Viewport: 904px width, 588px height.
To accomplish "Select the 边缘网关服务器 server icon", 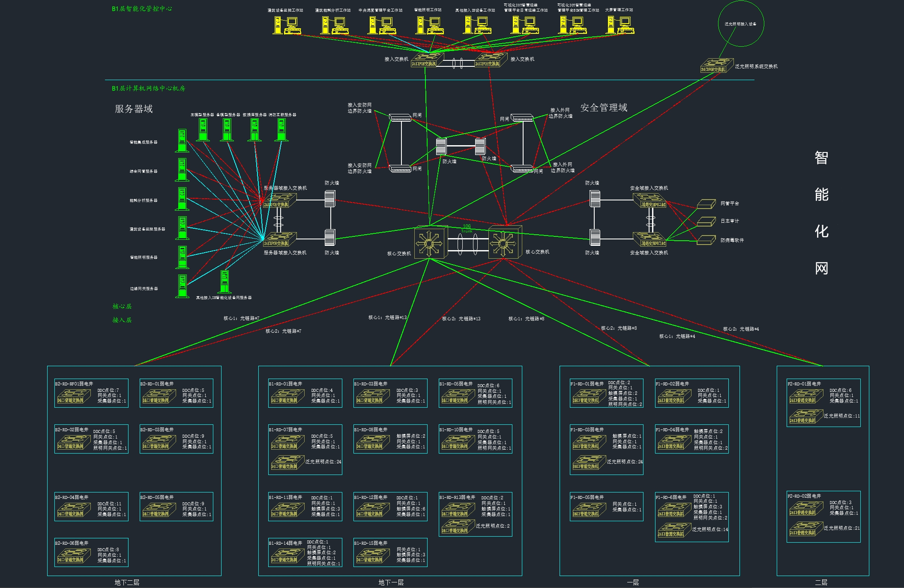I will [x=182, y=286].
